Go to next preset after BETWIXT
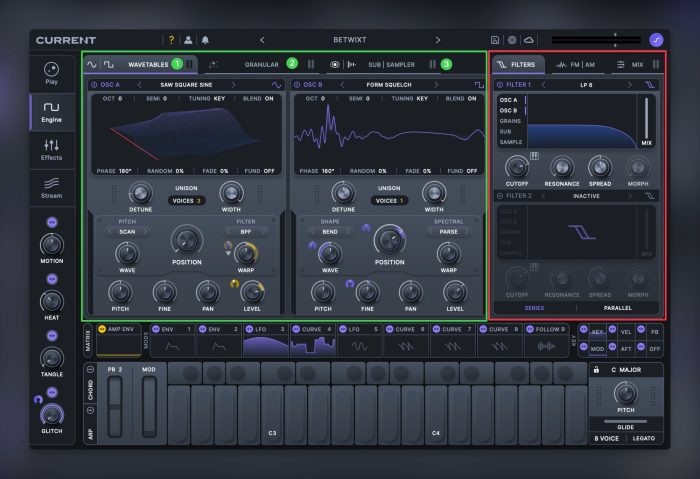The image size is (700, 479). click(x=438, y=40)
